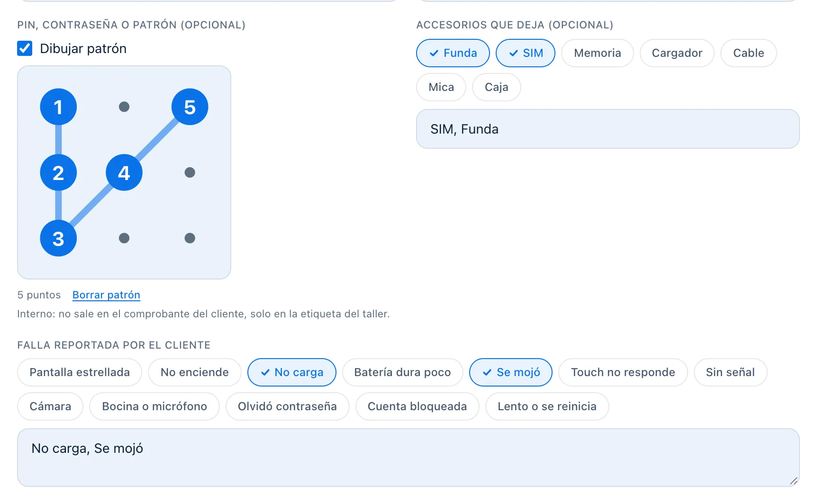Click the fault description textarea
This screenshot has height=504, width=817.
click(x=408, y=458)
